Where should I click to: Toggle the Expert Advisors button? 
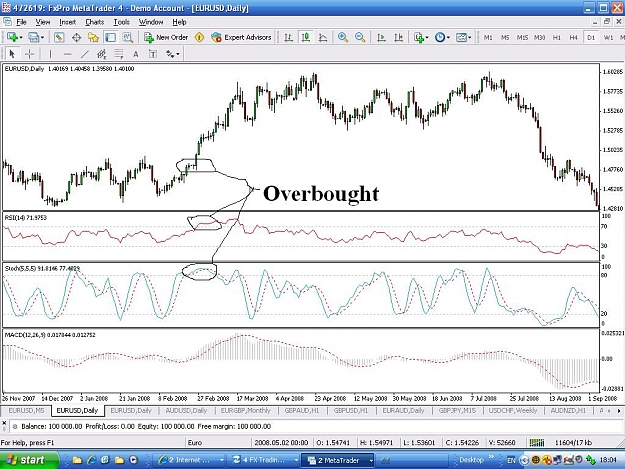242,37
